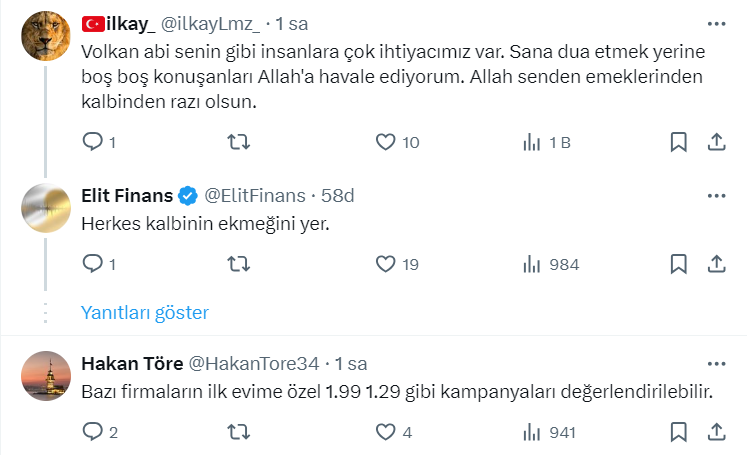Reply to ilkay_'s tweet
This screenshot has width=747, height=455.
[x=93, y=143]
